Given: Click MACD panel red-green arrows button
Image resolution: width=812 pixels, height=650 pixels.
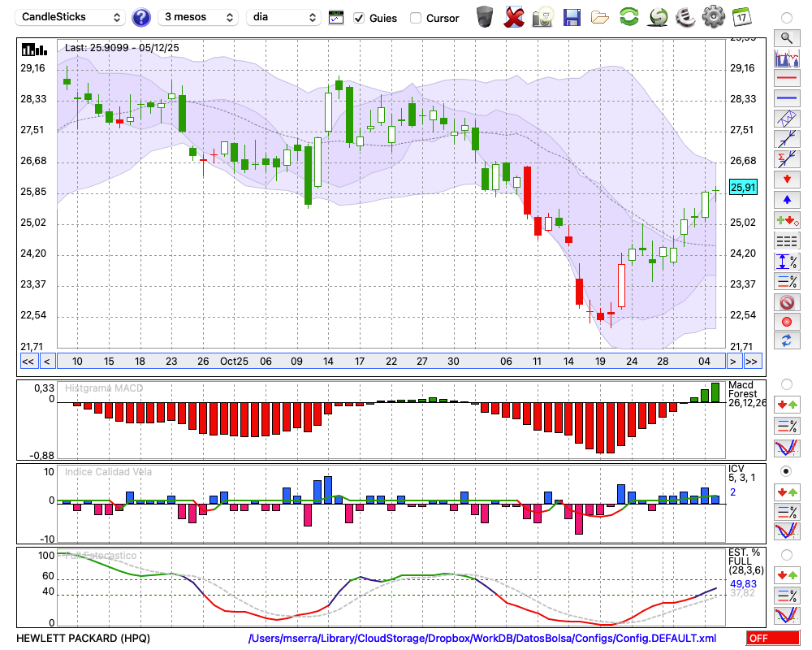Looking at the screenshot, I should pyautogui.click(x=787, y=405).
